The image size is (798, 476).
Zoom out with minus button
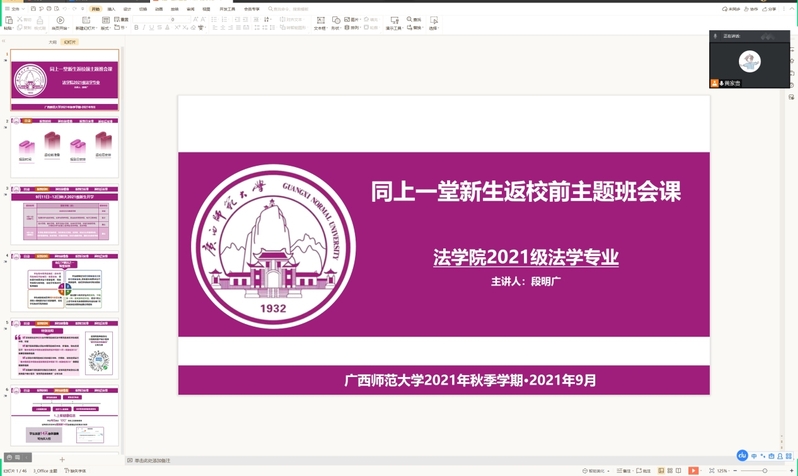[735, 471]
